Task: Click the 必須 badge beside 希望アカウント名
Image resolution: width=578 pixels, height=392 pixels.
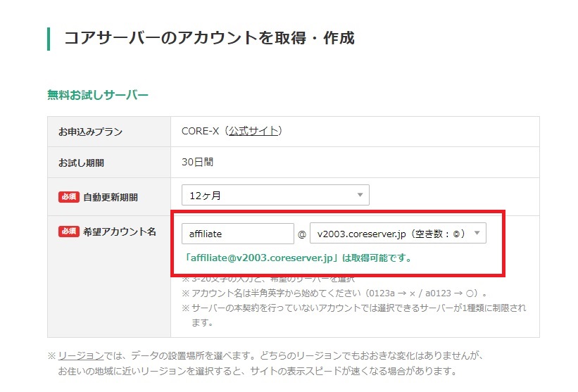Action: [x=68, y=232]
